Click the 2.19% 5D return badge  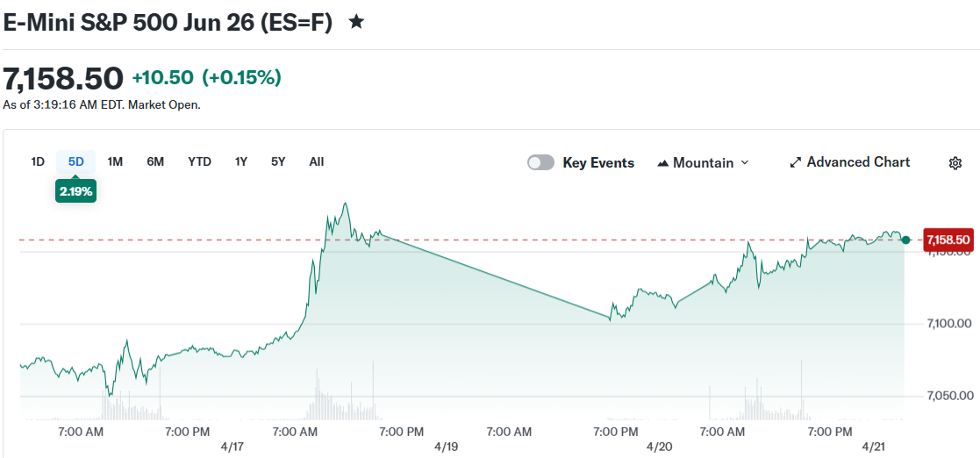click(75, 191)
